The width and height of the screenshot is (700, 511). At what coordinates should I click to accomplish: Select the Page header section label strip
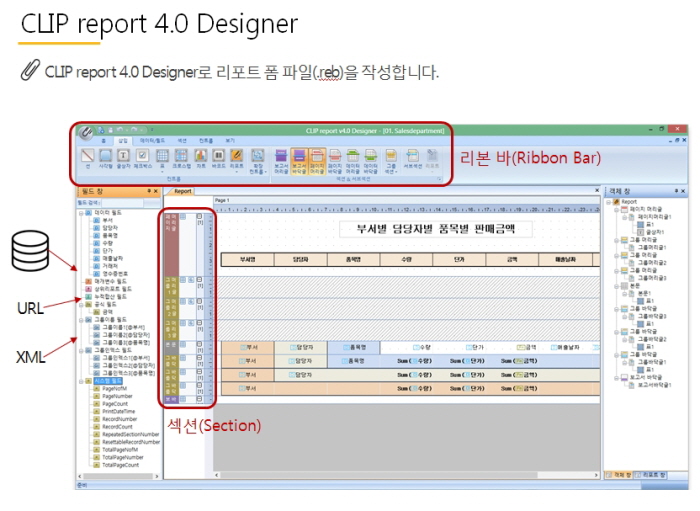click(171, 244)
